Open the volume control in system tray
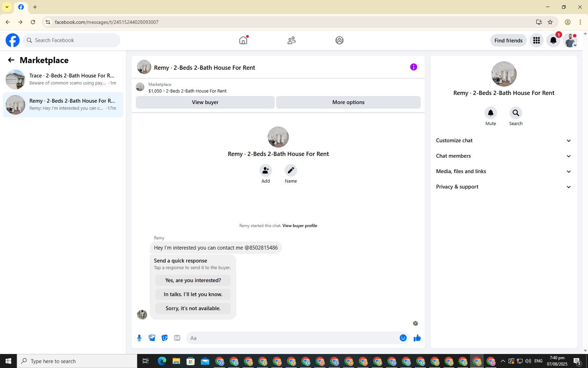This screenshot has width=588, height=368. [x=528, y=361]
